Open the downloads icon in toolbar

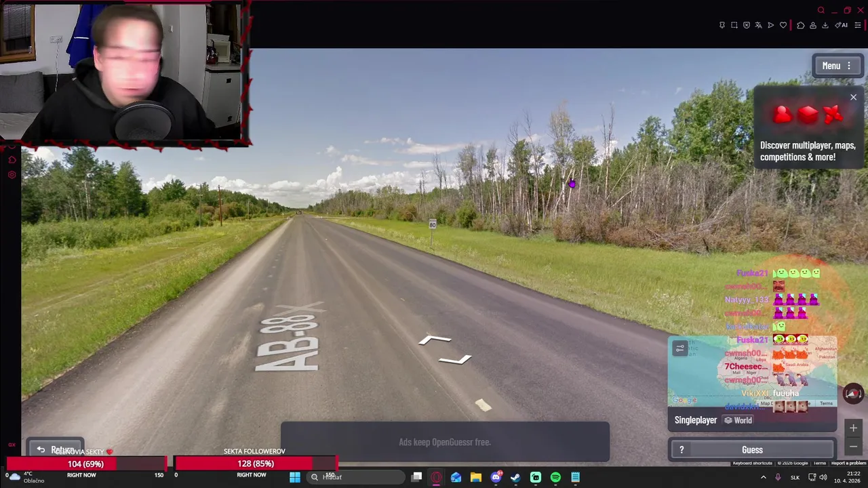(x=825, y=25)
